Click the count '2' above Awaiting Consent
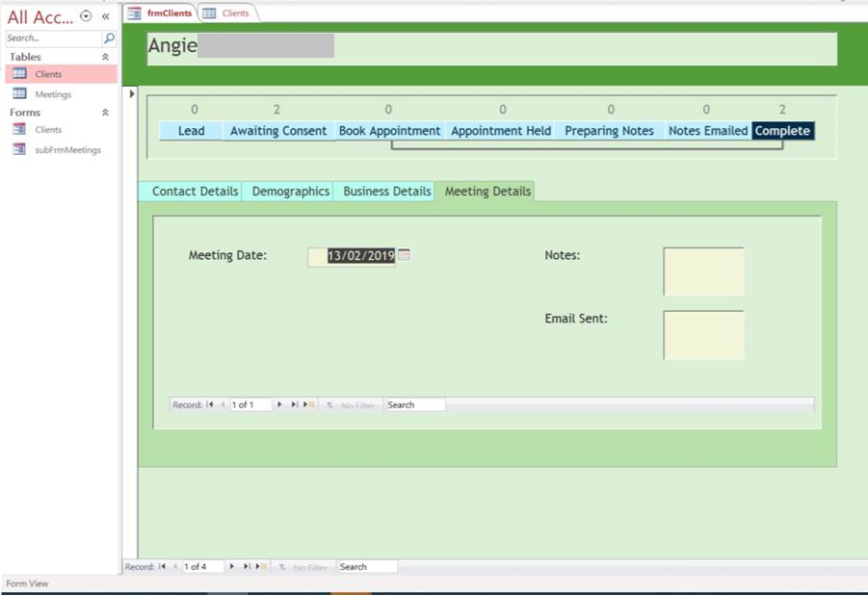This screenshot has height=595, width=868. (276, 110)
